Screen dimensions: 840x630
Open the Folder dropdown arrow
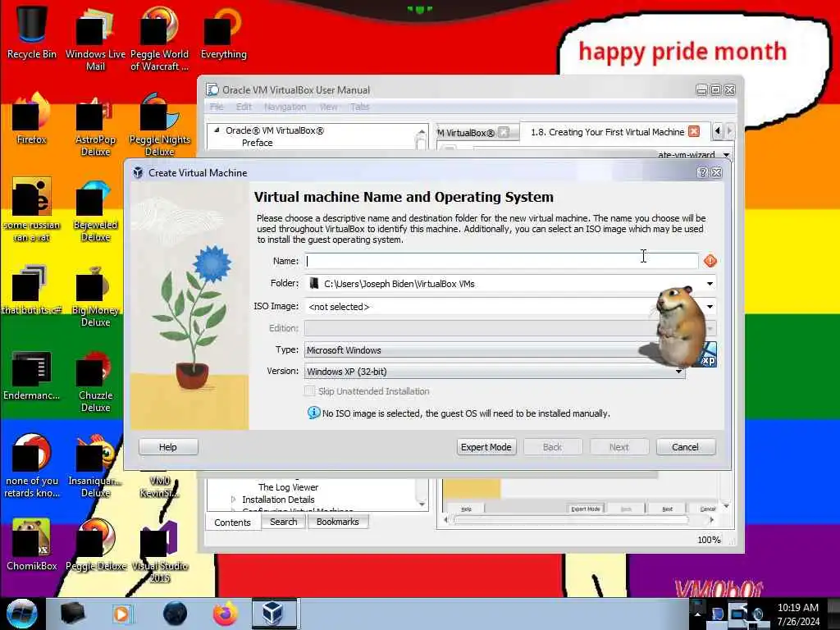[x=710, y=283]
